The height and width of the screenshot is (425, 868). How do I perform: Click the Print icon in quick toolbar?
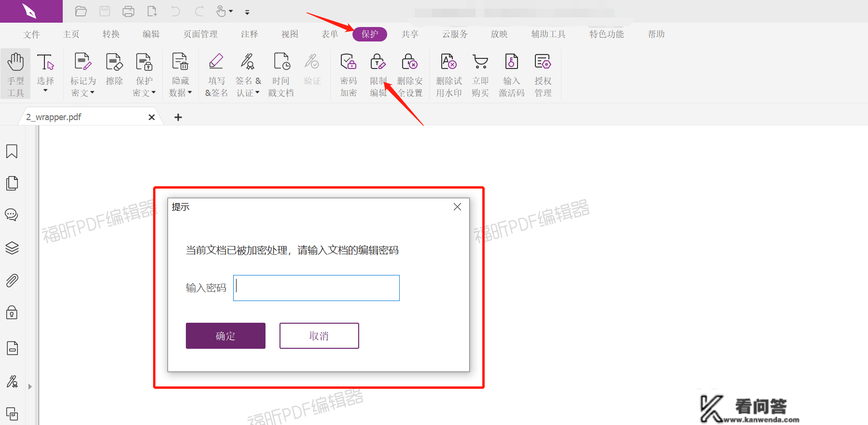(128, 11)
